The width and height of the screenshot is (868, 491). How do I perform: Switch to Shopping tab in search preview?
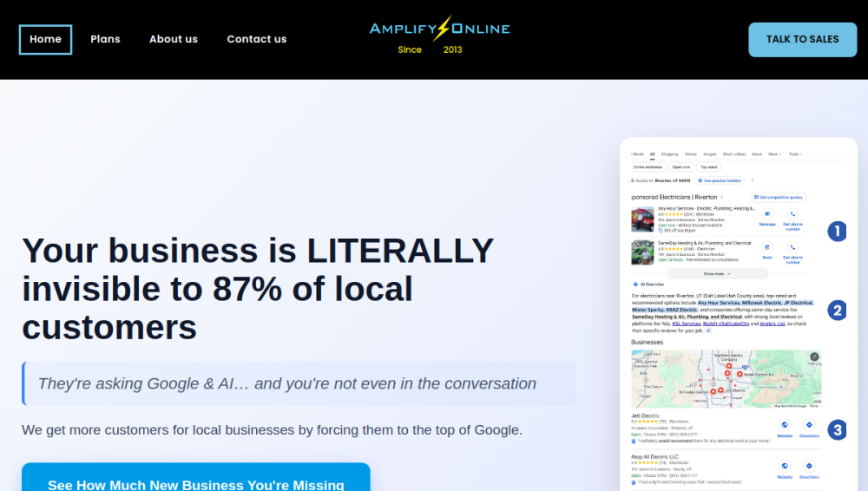[669, 154]
